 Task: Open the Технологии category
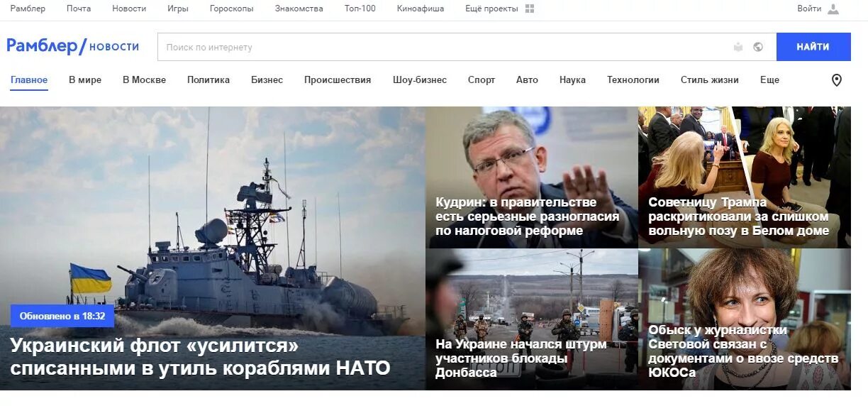633,79
